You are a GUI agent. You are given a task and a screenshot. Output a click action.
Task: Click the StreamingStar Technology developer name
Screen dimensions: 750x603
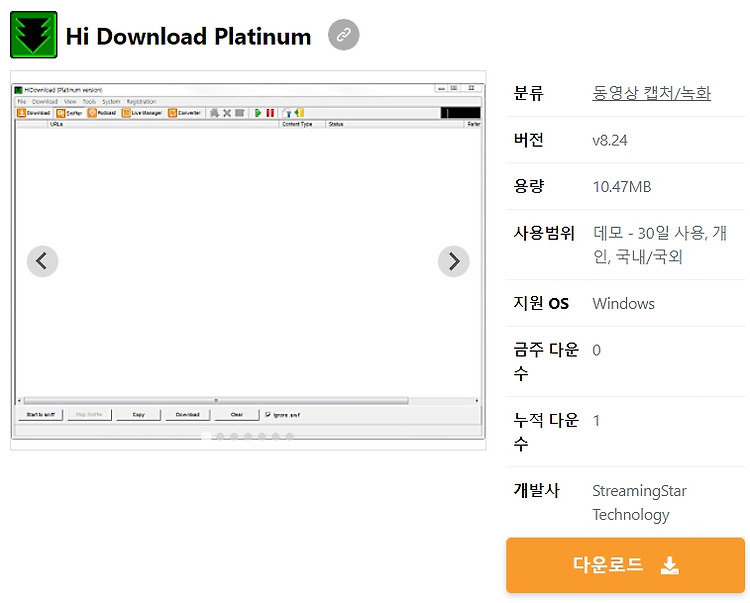(640, 503)
